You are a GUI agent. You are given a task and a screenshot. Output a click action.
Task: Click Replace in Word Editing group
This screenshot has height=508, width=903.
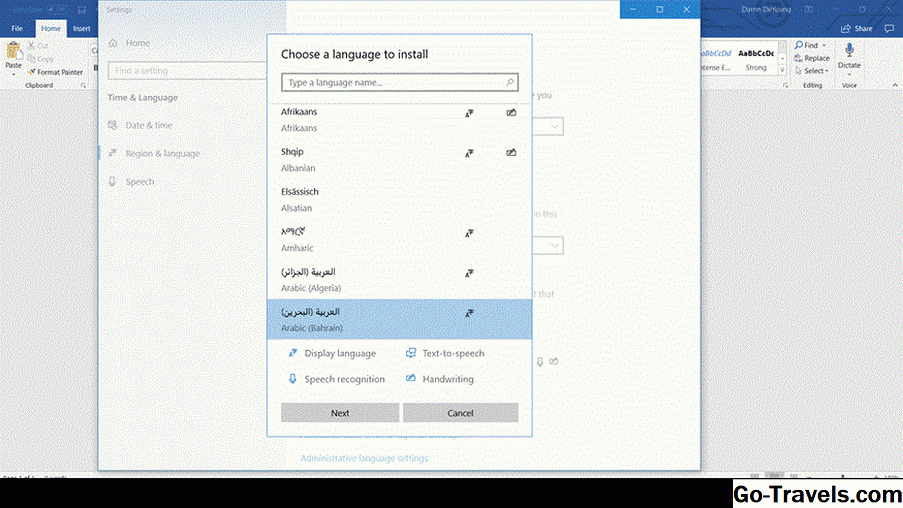[811, 58]
